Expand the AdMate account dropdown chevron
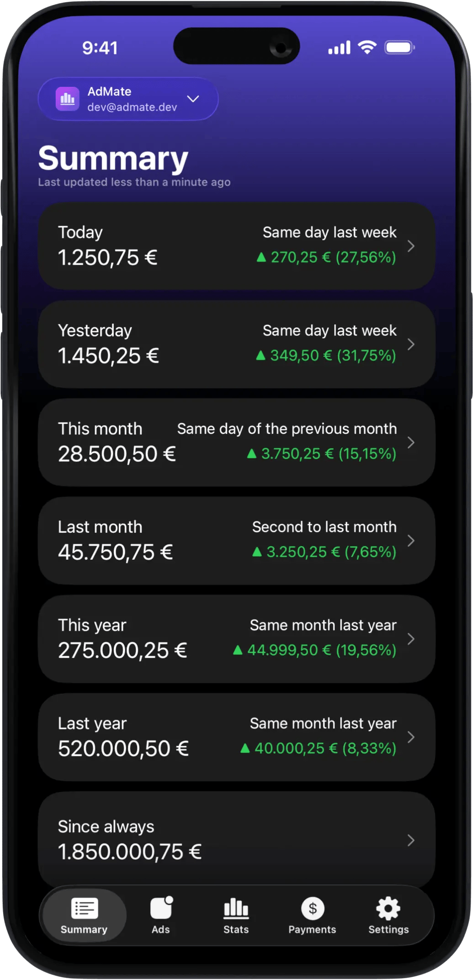473x980 pixels. 193,99
